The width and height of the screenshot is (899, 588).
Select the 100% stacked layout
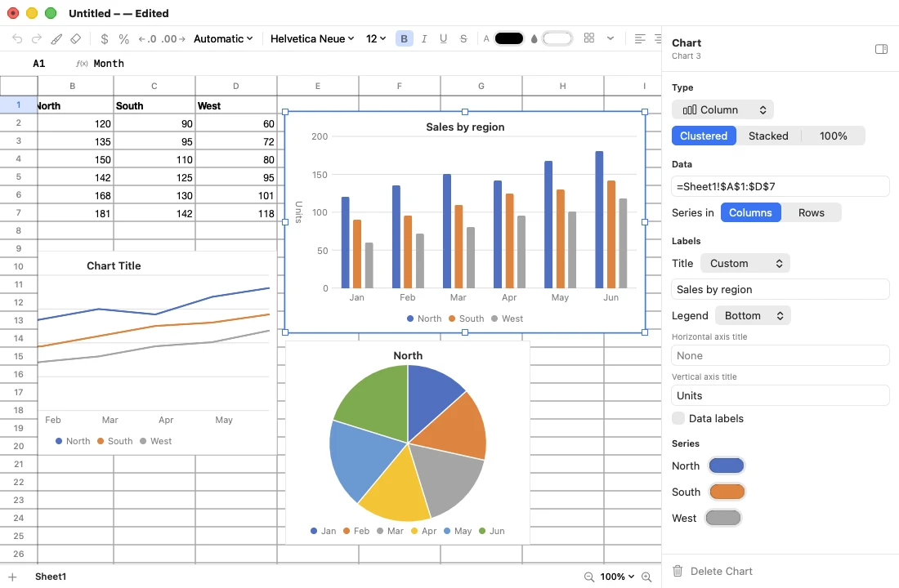[833, 136]
